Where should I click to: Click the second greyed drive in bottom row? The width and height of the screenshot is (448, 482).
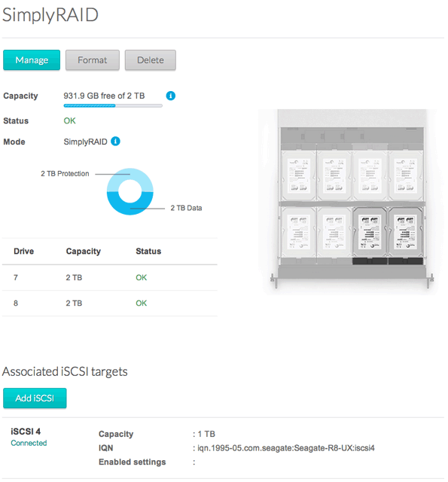coord(334,233)
